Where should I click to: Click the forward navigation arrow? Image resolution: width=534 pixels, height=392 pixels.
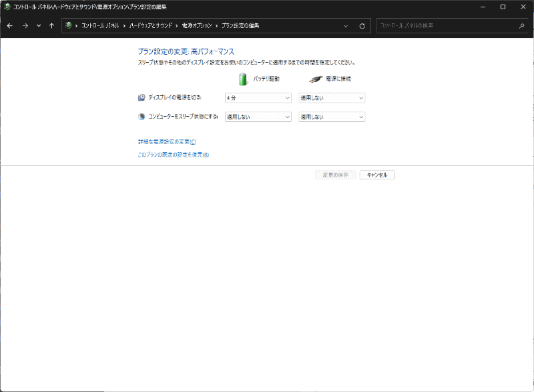[x=24, y=25]
